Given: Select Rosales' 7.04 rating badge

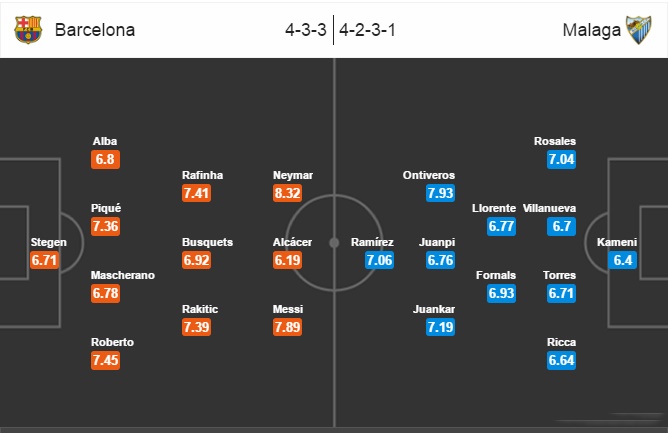Looking at the screenshot, I should (x=562, y=159).
